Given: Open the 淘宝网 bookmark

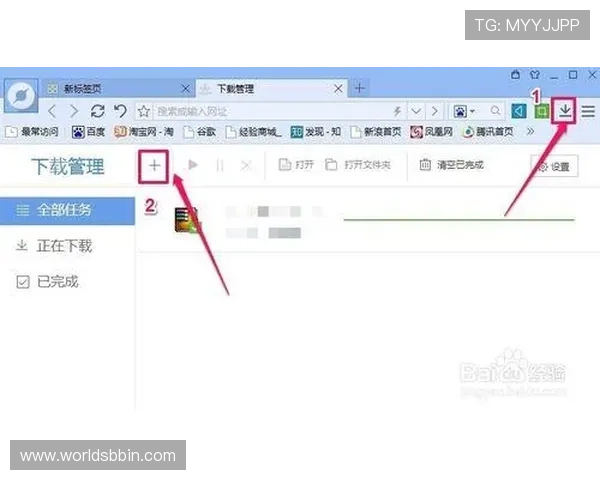Looking at the screenshot, I should tap(144, 132).
